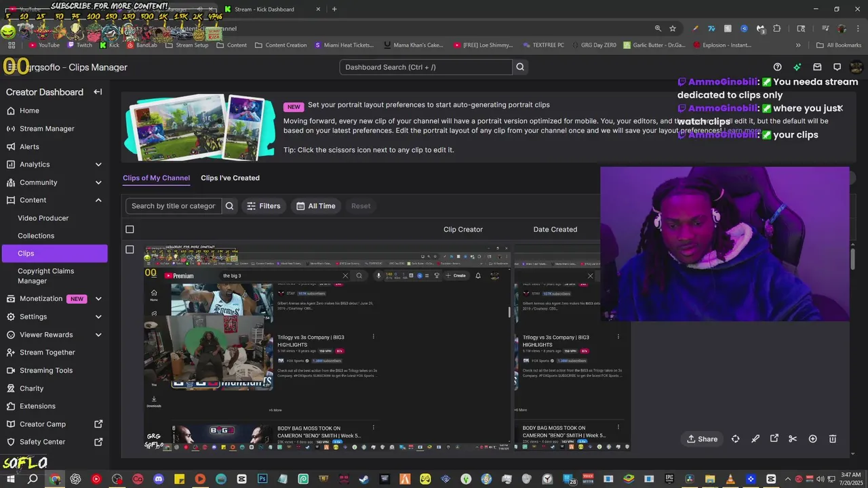Open Creator Camp external link icon

coord(98,424)
